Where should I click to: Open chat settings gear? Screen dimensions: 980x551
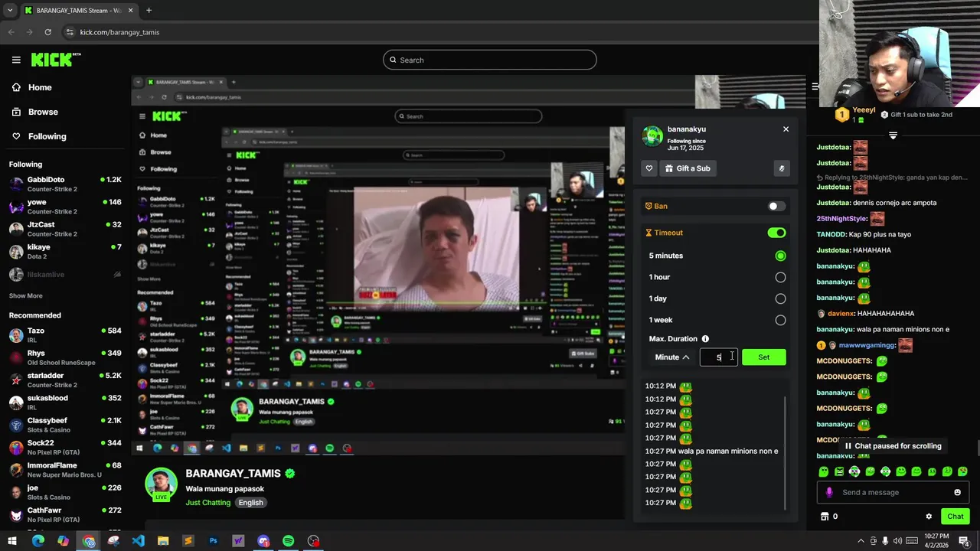coord(929,517)
